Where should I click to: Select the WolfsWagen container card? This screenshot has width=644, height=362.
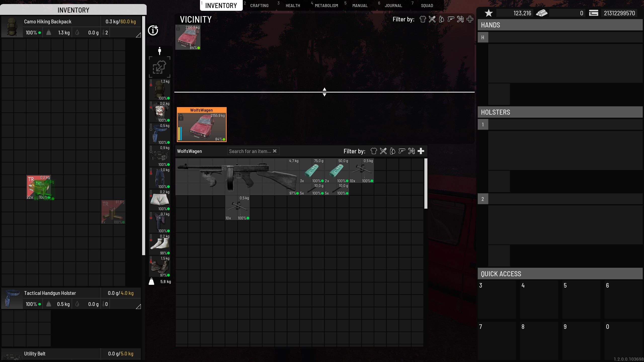(202, 125)
